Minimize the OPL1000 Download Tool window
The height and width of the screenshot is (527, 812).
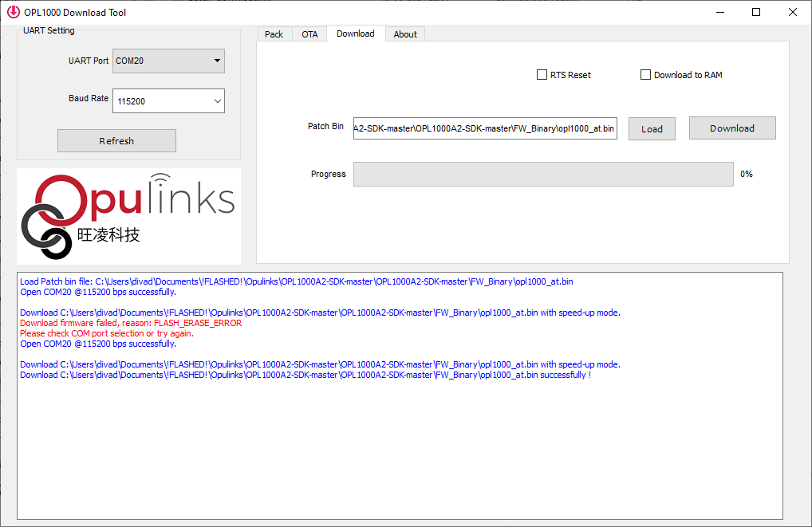click(719, 12)
